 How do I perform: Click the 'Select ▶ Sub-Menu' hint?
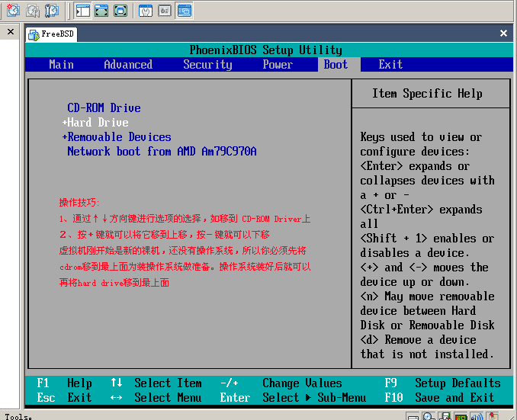[x=314, y=398]
